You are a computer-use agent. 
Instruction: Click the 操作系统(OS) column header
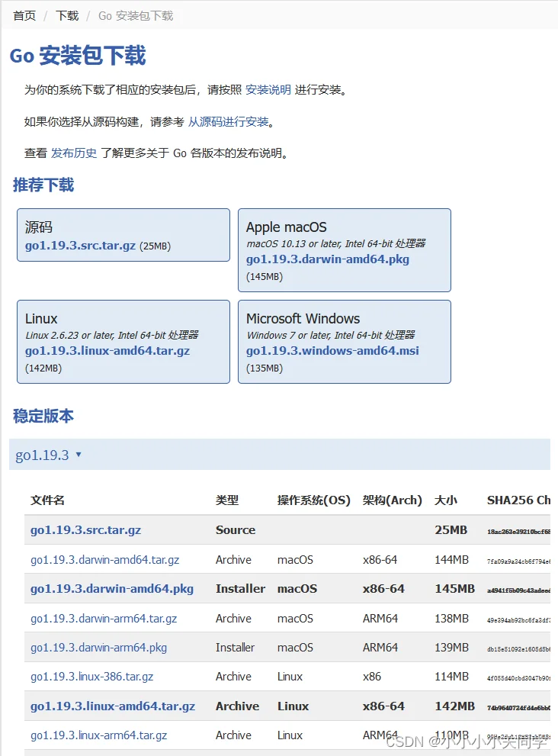coord(314,500)
